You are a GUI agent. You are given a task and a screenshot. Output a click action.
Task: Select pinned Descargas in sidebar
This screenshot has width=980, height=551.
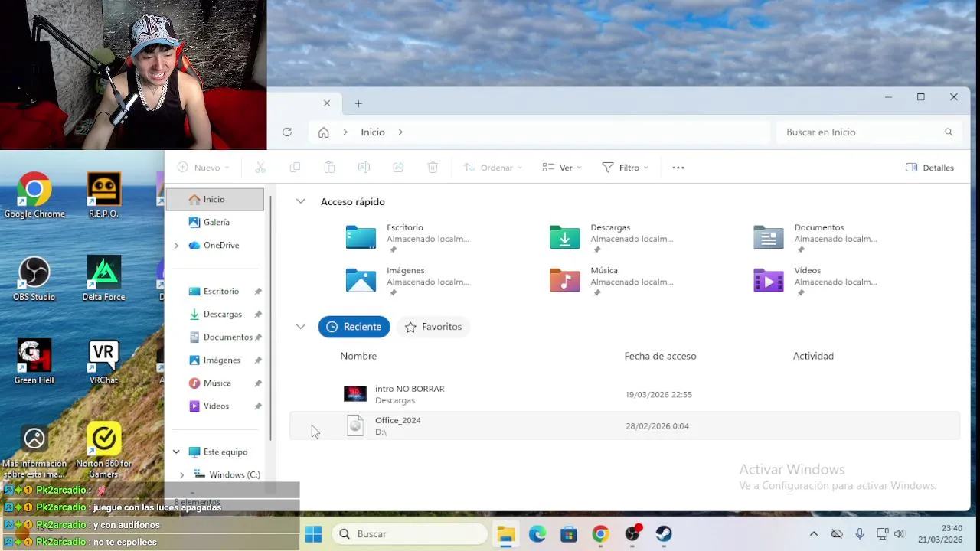tap(222, 315)
